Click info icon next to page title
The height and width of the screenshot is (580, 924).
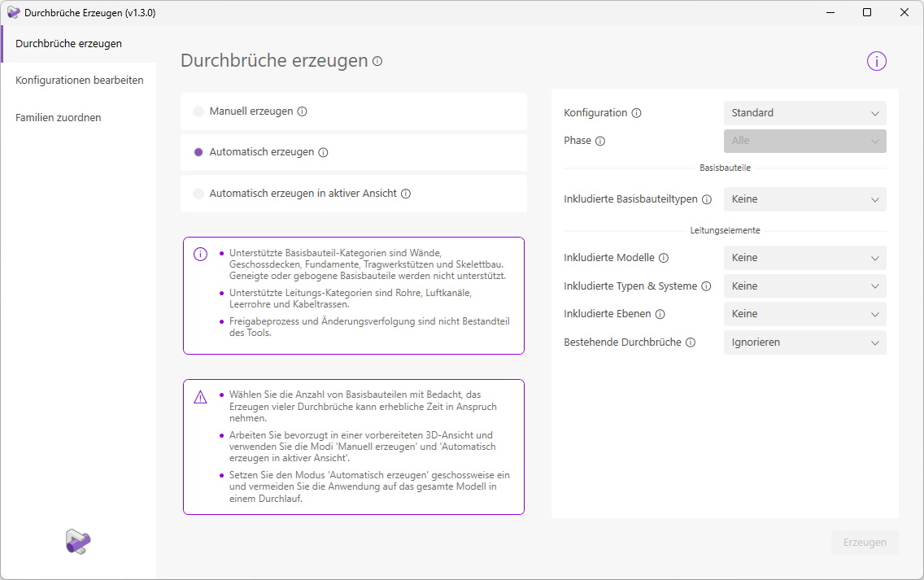(x=377, y=61)
